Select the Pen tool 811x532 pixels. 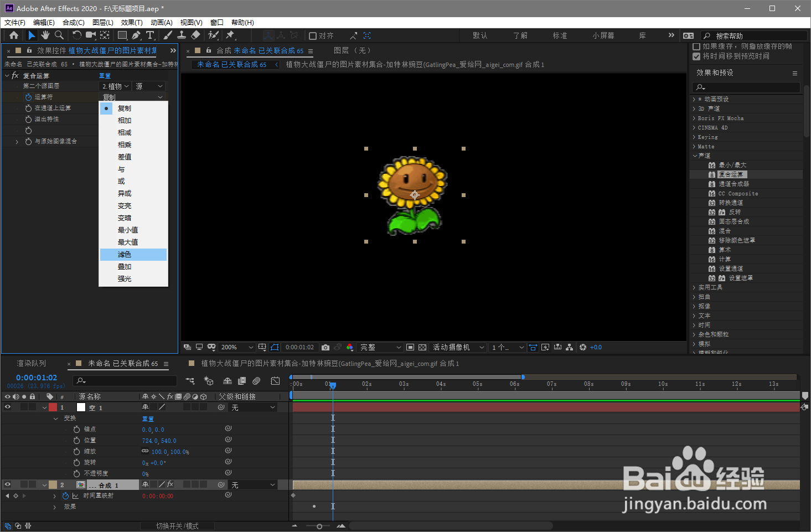pyautogui.click(x=136, y=35)
